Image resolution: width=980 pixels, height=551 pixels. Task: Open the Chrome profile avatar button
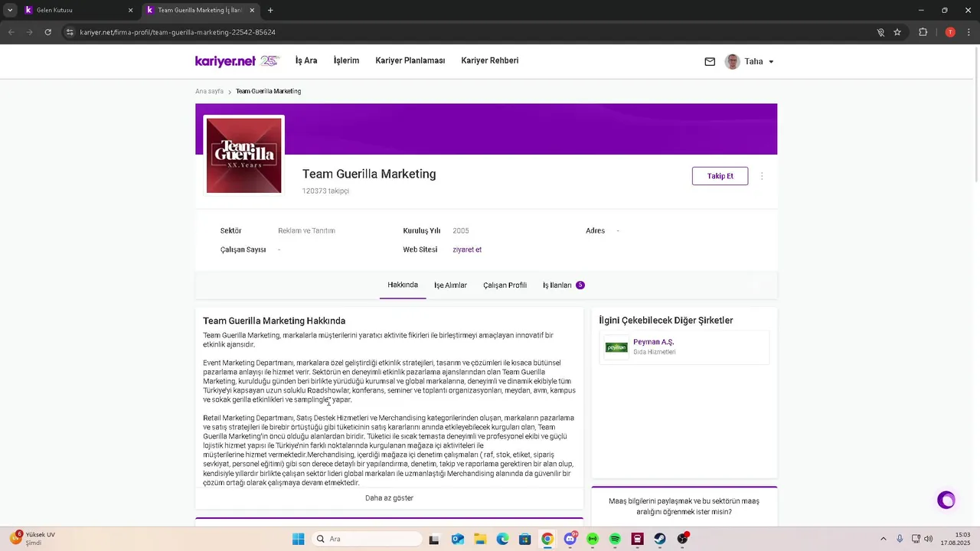pyautogui.click(x=950, y=32)
